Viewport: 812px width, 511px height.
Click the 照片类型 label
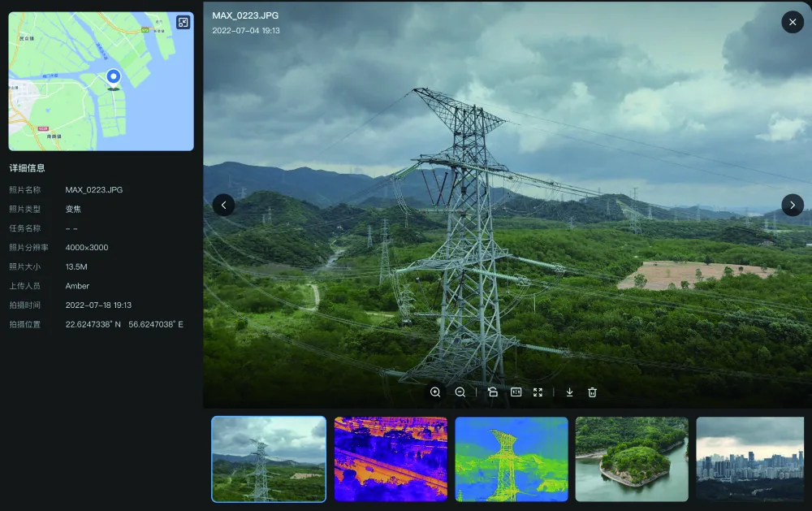pyautogui.click(x=25, y=210)
